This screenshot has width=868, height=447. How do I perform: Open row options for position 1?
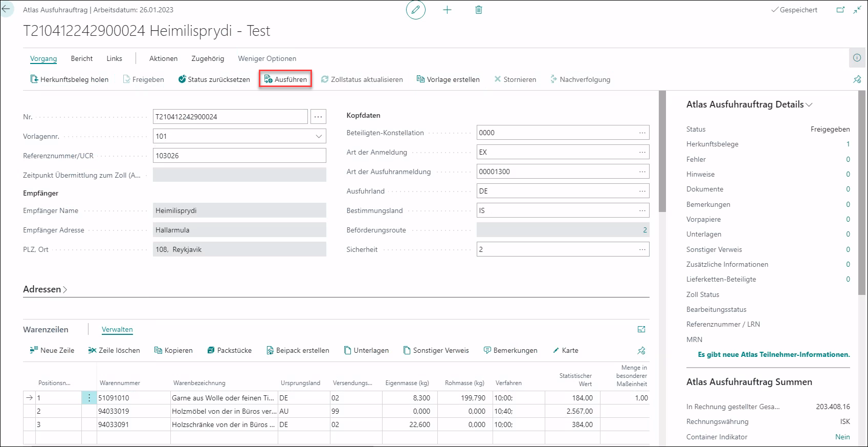89,398
